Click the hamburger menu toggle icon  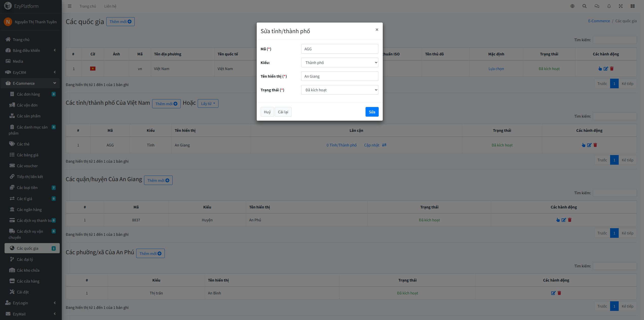(x=70, y=6)
